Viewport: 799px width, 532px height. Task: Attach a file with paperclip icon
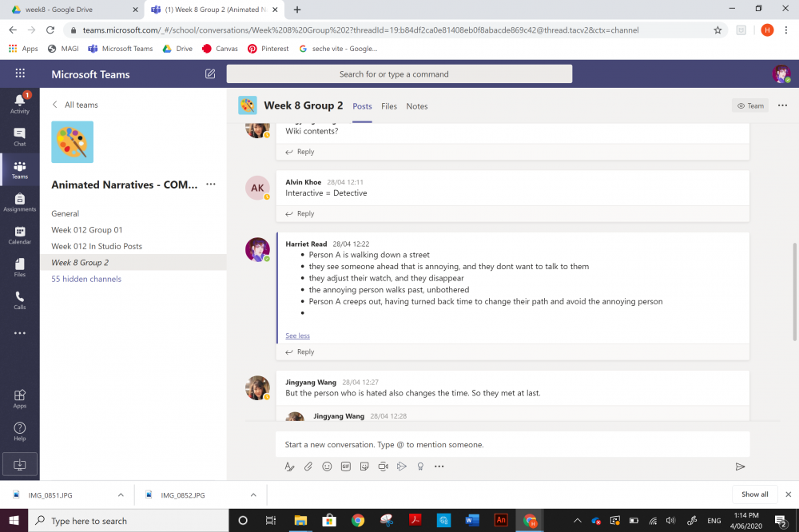pyautogui.click(x=308, y=466)
